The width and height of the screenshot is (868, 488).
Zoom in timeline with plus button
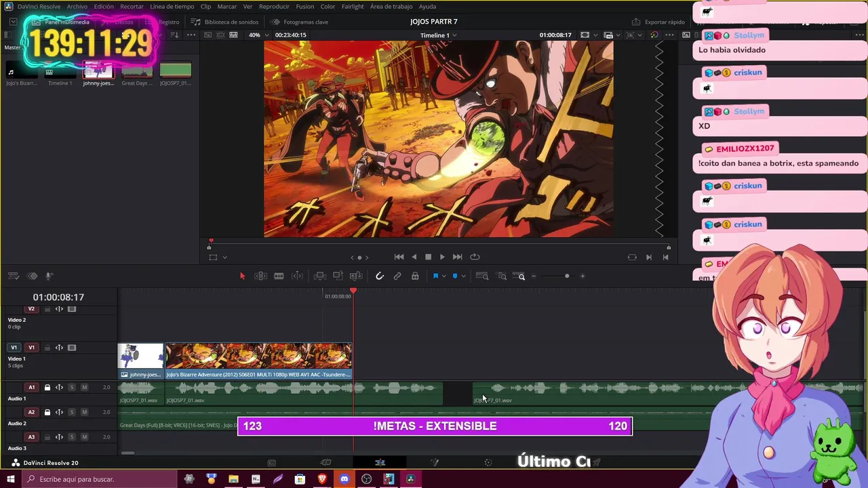[x=582, y=276]
